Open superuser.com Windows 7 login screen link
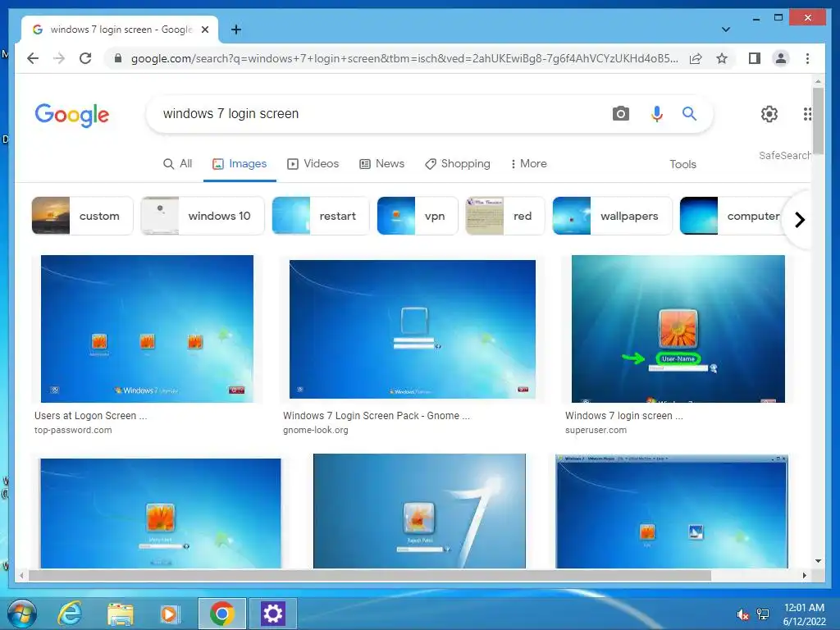Image resolution: width=840 pixels, height=630 pixels. [624, 416]
